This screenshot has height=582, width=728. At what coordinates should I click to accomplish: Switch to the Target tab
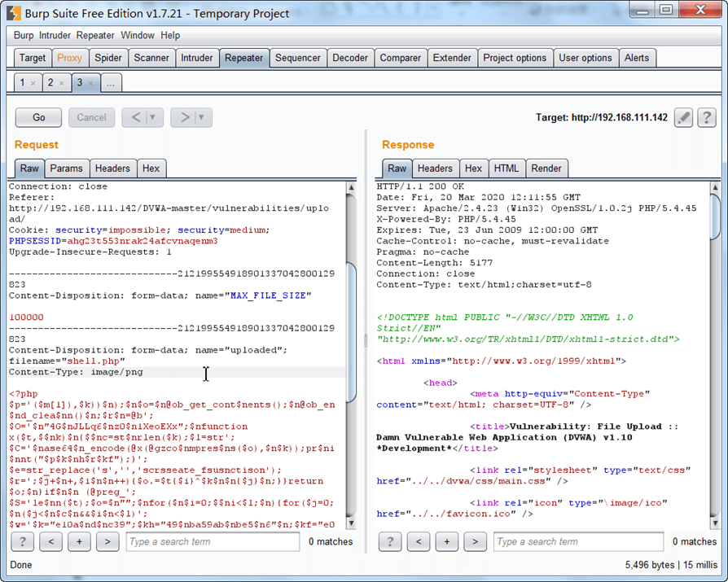(x=33, y=58)
